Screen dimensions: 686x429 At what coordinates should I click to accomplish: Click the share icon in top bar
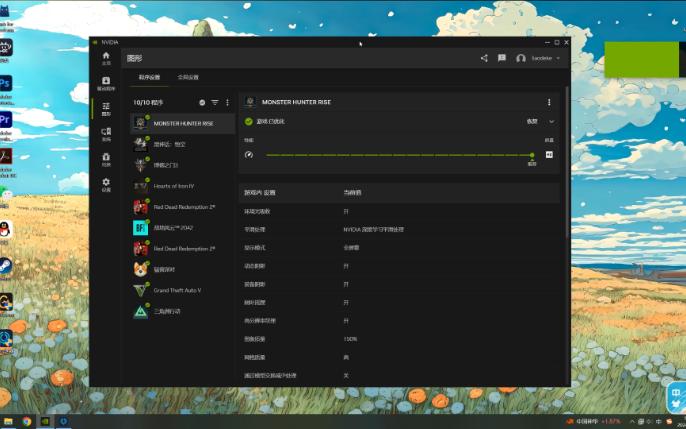[x=484, y=58]
